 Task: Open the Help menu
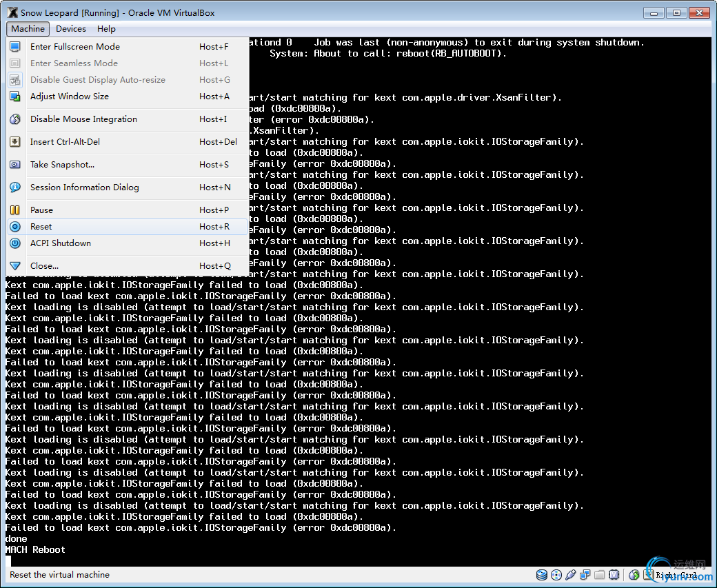[106, 29]
